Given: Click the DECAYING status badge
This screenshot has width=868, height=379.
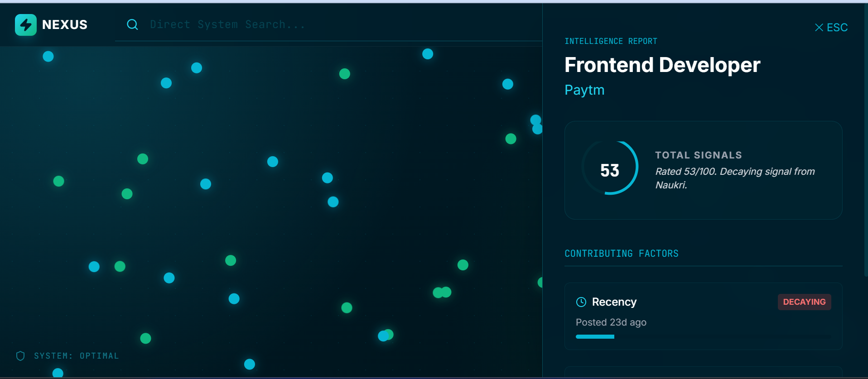Looking at the screenshot, I should click(x=804, y=302).
